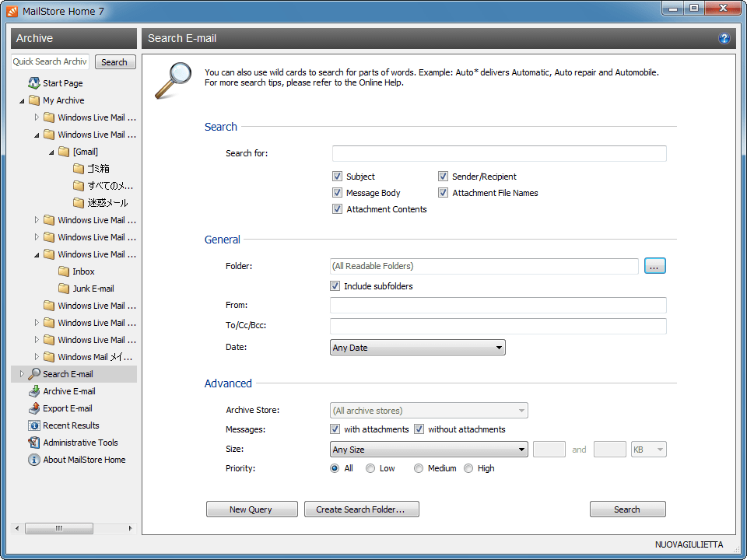This screenshot has height=560, width=747.
Task: Expand the Search E-mail tree node
Action: pos(22,374)
